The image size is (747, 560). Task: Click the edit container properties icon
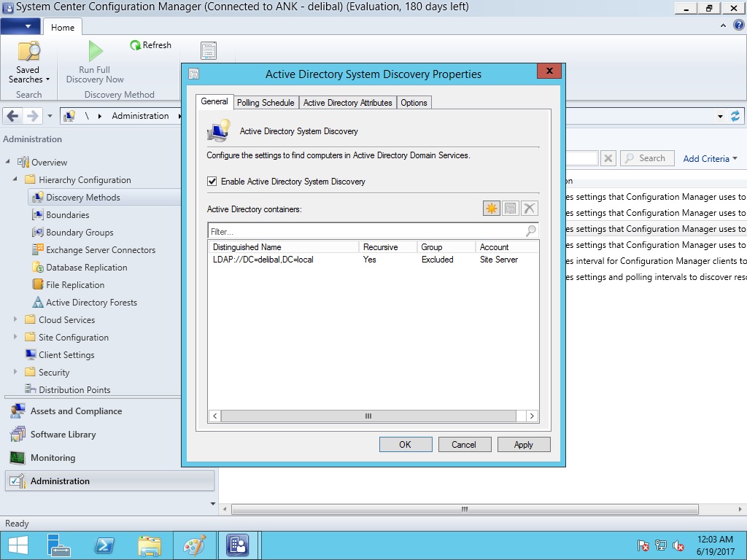(511, 209)
